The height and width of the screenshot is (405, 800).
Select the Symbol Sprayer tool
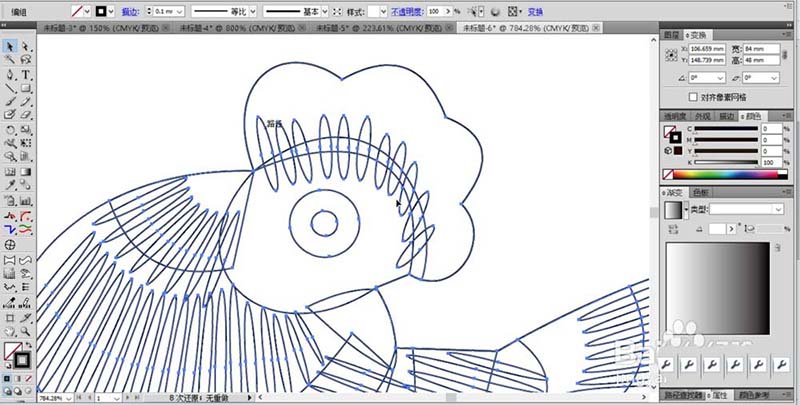tap(10, 200)
